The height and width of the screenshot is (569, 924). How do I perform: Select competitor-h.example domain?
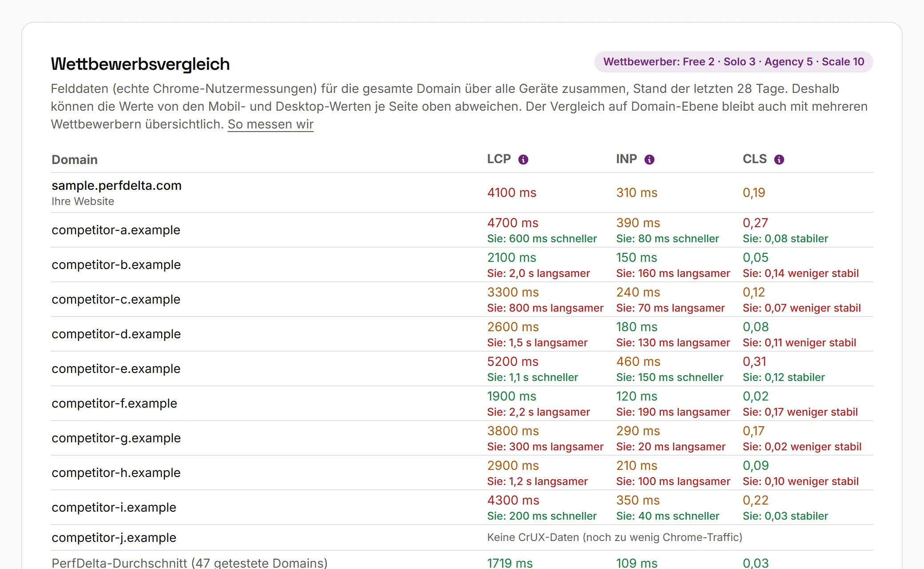(116, 473)
